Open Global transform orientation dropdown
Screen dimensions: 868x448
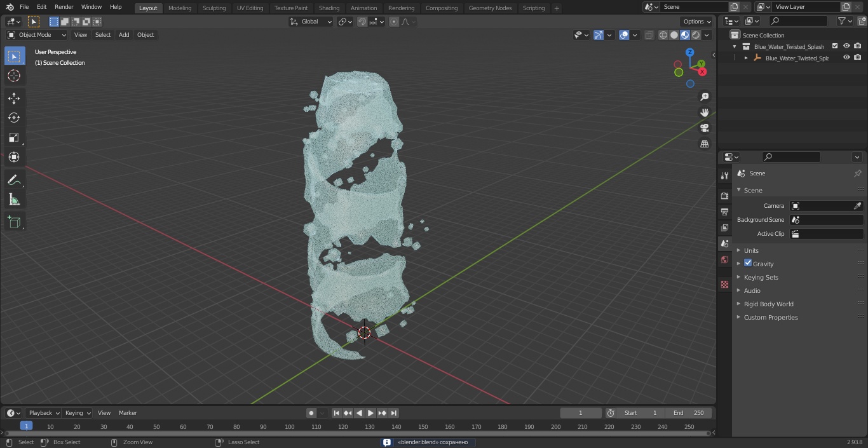[311, 22]
